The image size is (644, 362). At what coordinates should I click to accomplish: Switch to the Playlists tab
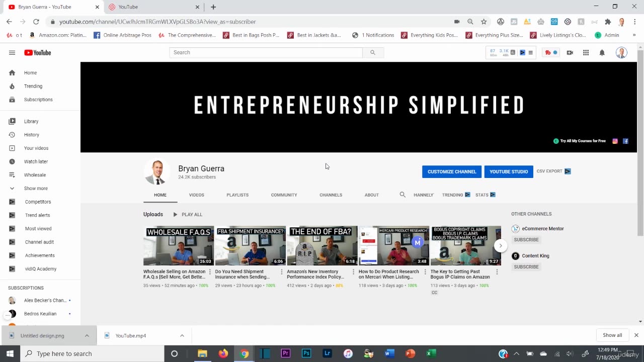237,195
